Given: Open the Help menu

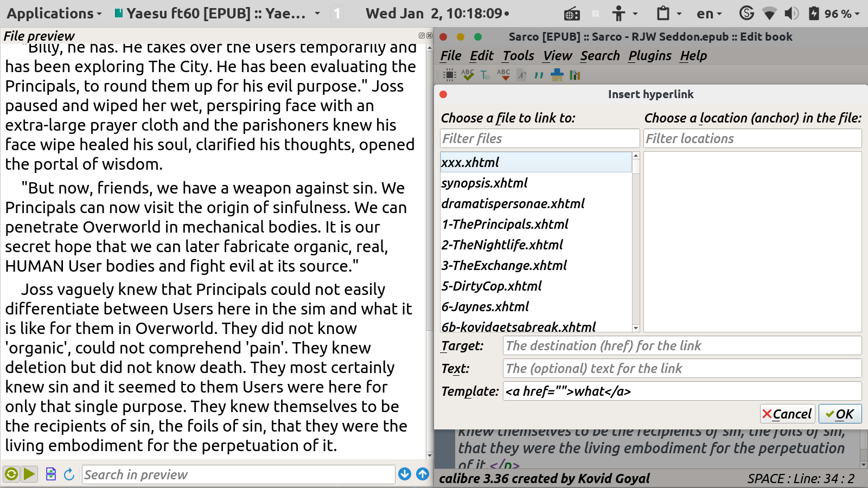Looking at the screenshot, I should pyautogui.click(x=693, y=56).
